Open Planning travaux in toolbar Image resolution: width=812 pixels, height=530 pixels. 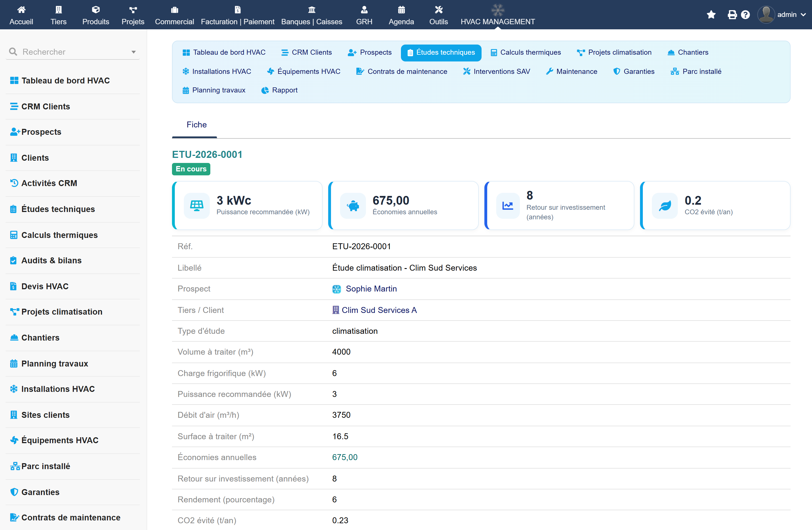[x=214, y=90]
